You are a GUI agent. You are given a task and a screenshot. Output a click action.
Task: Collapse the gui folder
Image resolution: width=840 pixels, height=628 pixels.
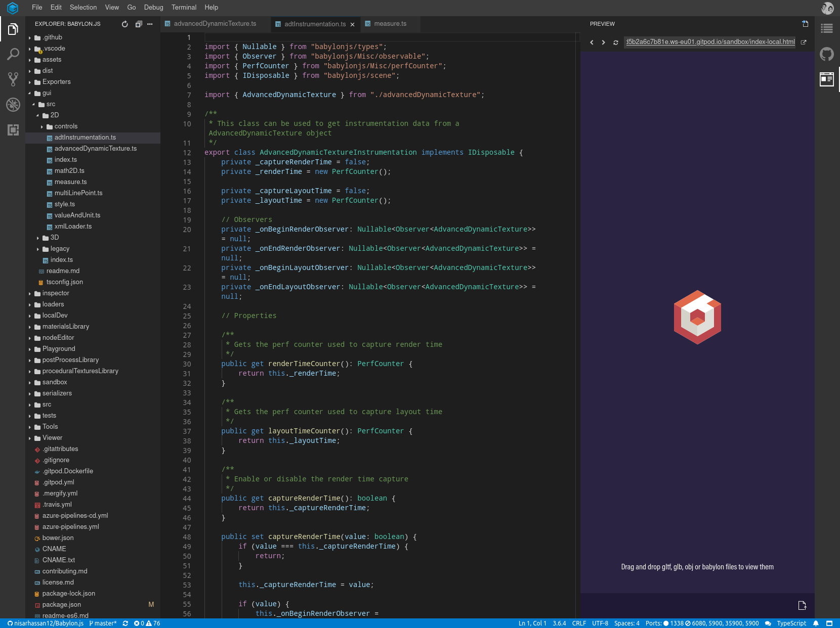[x=93, y=93]
